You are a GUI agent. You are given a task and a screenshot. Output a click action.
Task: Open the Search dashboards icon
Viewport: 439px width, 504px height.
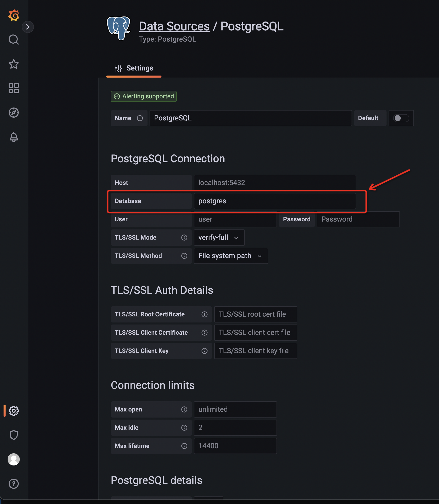(14, 40)
